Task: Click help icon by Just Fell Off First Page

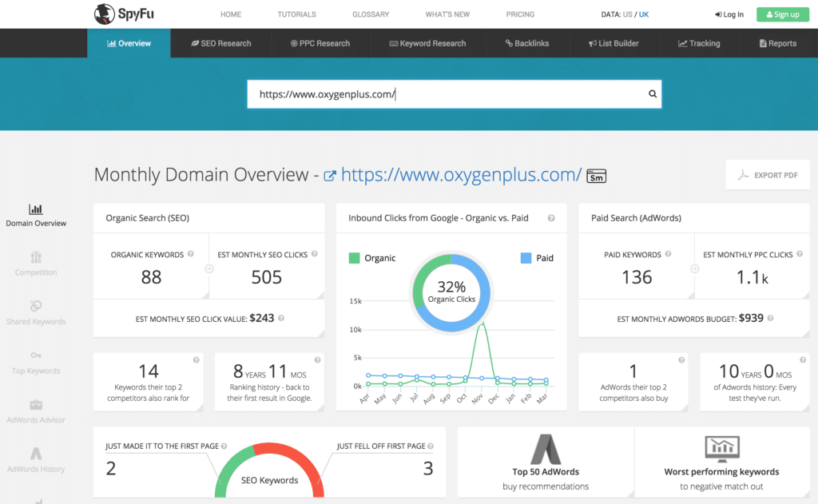Action: pyautogui.click(x=431, y=446)
